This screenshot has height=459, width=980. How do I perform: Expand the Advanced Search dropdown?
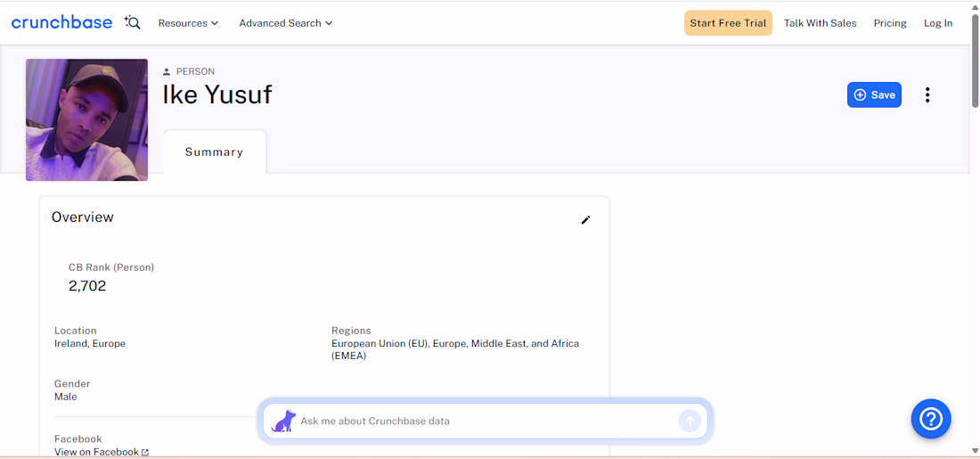tap(286, 23)
